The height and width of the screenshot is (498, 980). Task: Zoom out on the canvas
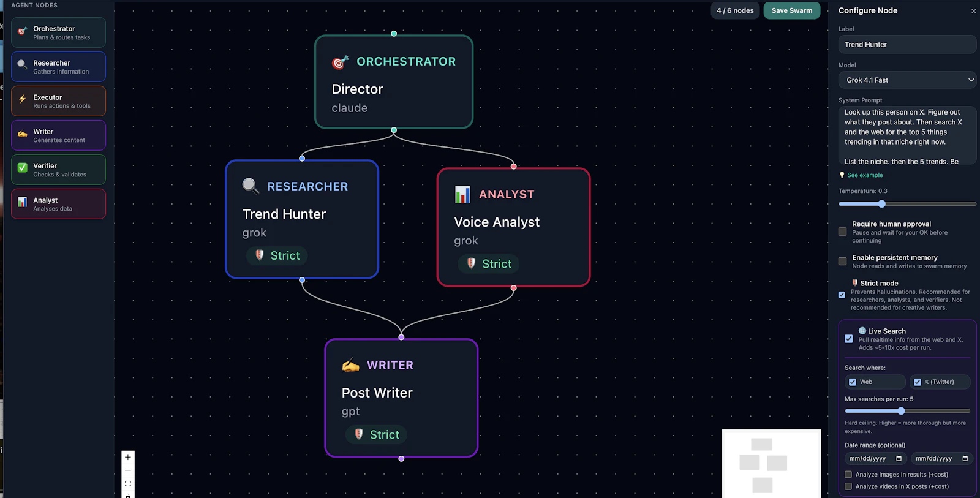tap(128, 470)
